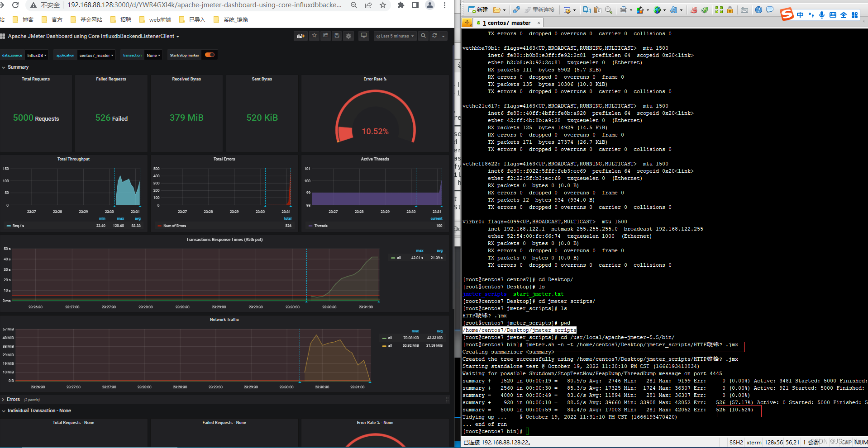Open the data_source InfluxDB dropdown

37,55
